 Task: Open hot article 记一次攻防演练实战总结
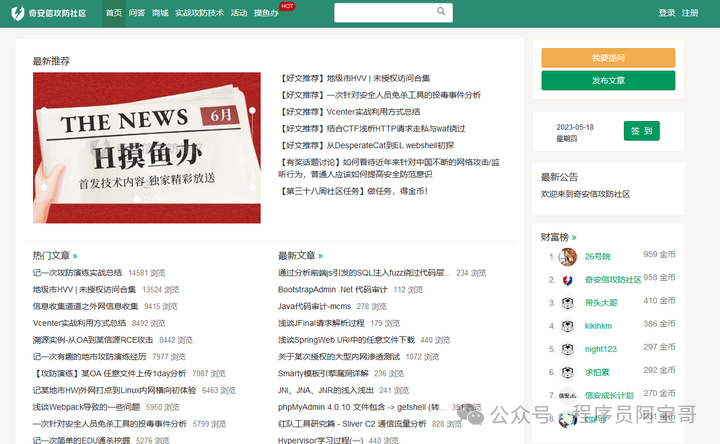[x=77, y=273]
